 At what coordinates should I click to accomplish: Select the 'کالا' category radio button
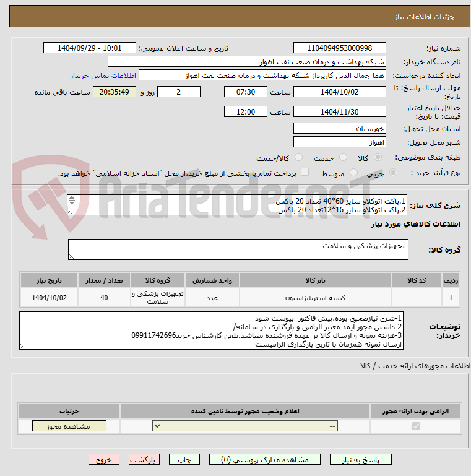click(378, 157)
